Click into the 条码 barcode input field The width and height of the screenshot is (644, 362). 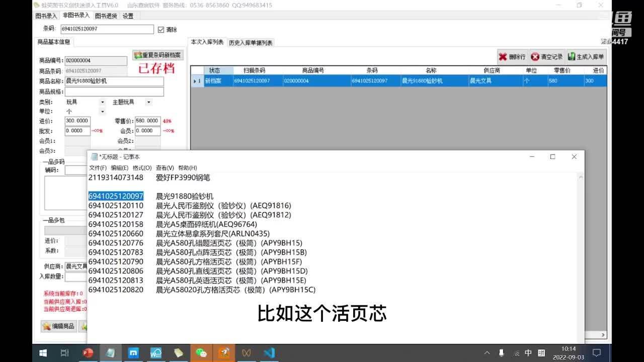[x=107, y=29]
